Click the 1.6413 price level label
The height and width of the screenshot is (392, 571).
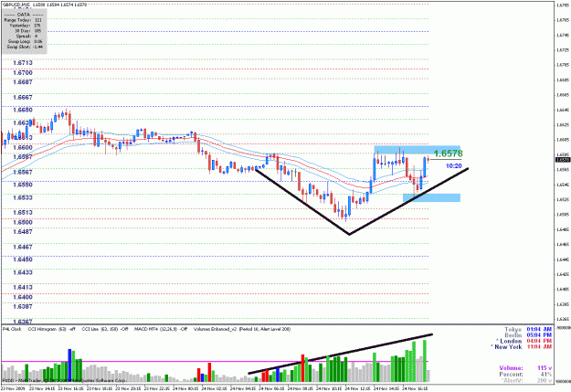click(x=23, y=288)
